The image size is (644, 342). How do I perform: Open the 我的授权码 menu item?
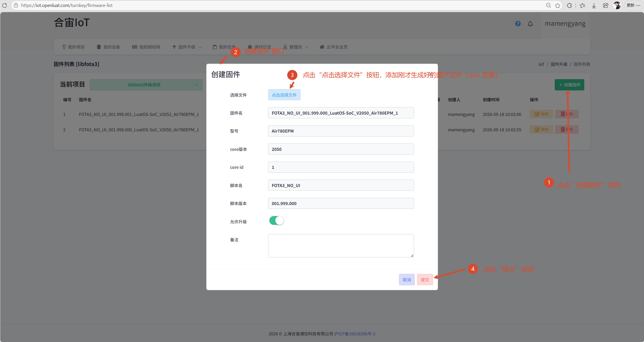pyautogui.click(x=146, y=47)
